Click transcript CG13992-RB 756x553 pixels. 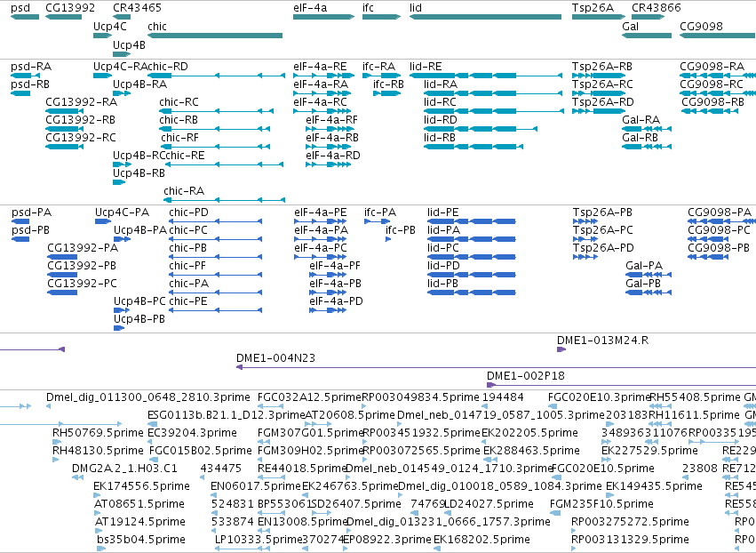[64, 129]
